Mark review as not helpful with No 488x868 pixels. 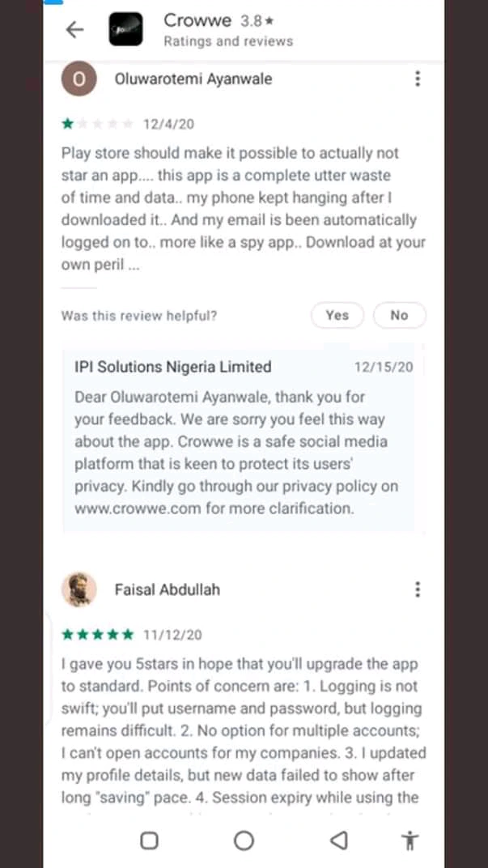(x=399, y=316)
